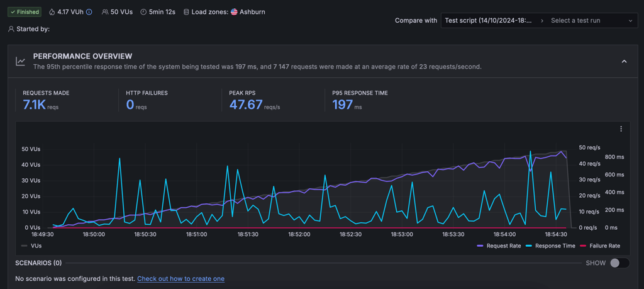Click the PEAK RPS label
Viewport: 644px width, 289px height.
coord(242,93)
